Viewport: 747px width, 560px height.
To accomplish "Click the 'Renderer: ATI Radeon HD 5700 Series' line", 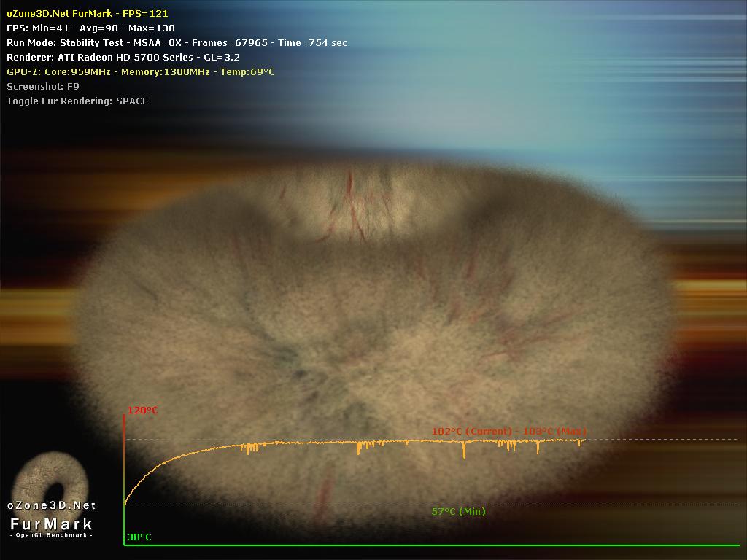I will (123, 57).
